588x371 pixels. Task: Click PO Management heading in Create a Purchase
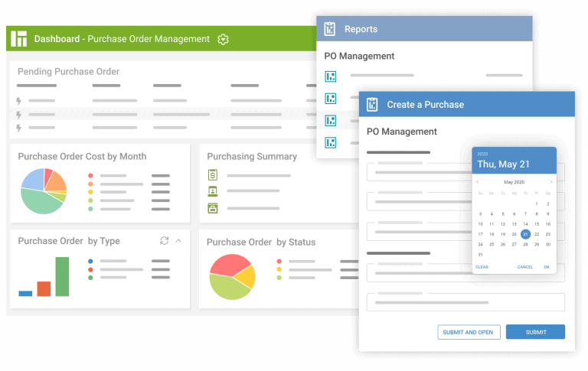click(x=402, y=132)
